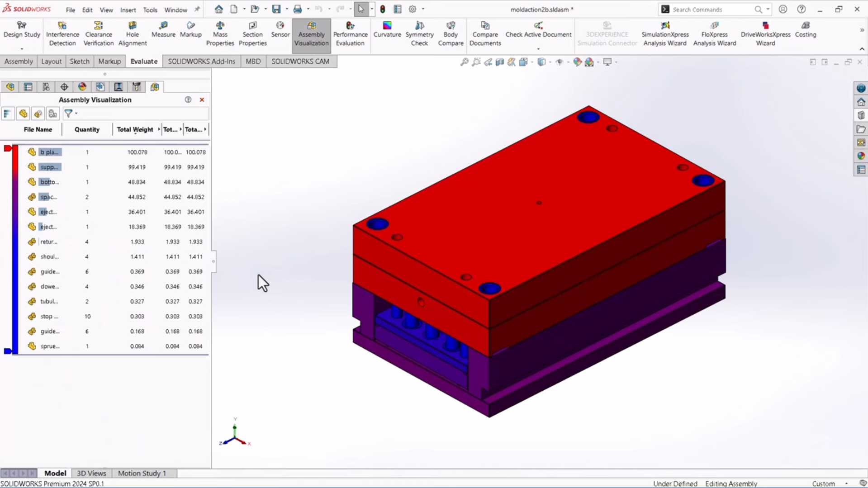Click Zoom to Fit in view toolbar
This screenshot has height=488, width=868.
[x=465, y=62]
